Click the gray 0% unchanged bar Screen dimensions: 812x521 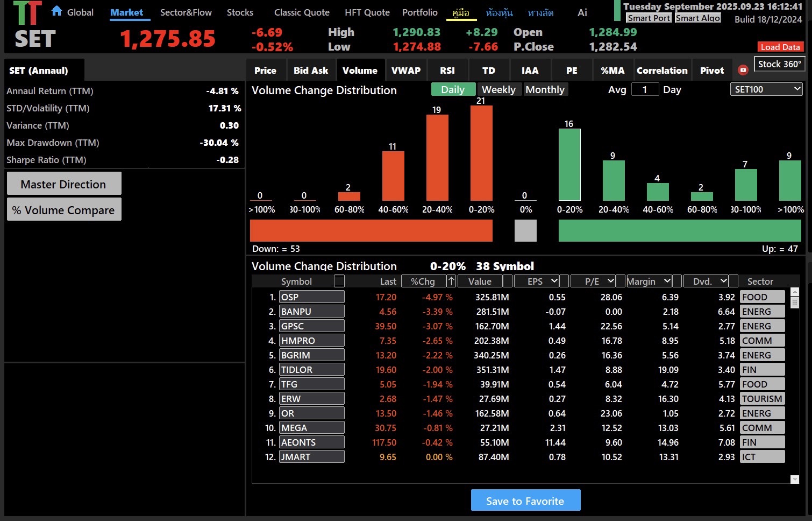tap(525, 230)
